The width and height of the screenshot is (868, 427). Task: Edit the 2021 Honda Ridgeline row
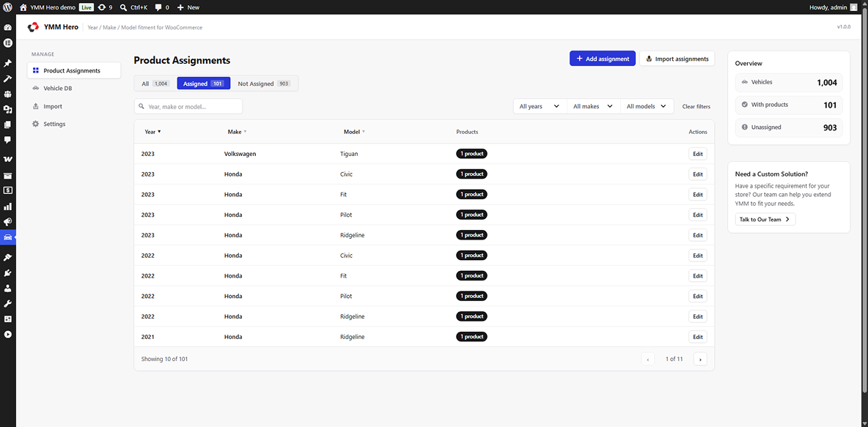coord(697,337)
